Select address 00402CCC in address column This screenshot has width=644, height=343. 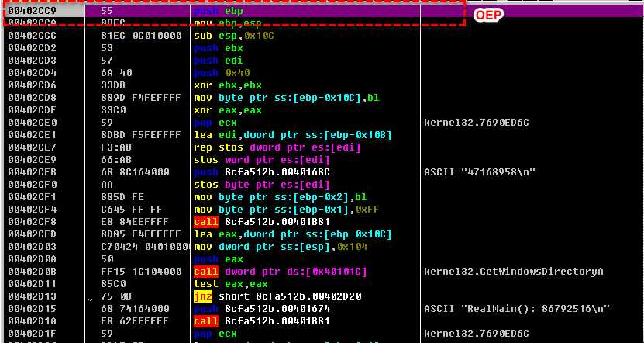(32, 36)
